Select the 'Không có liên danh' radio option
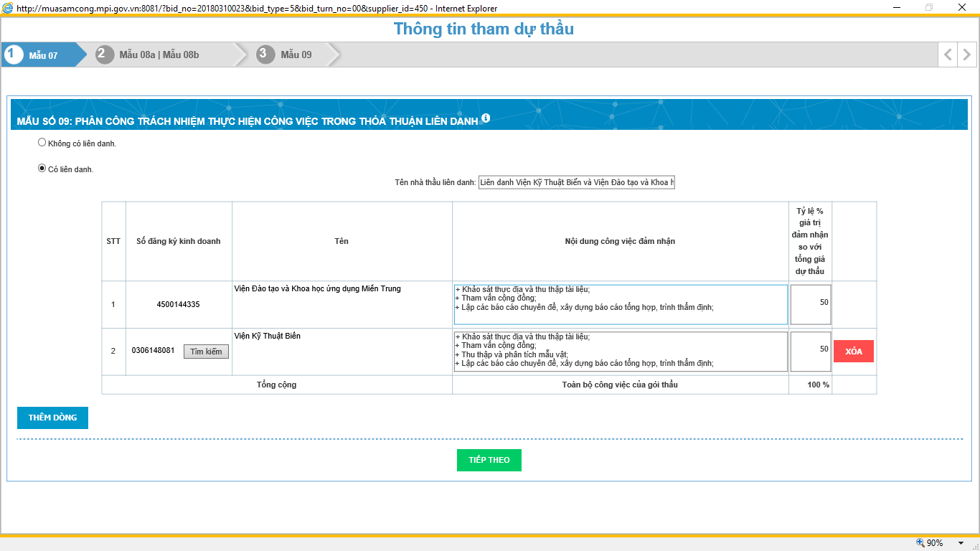 (x=42, y=143)
